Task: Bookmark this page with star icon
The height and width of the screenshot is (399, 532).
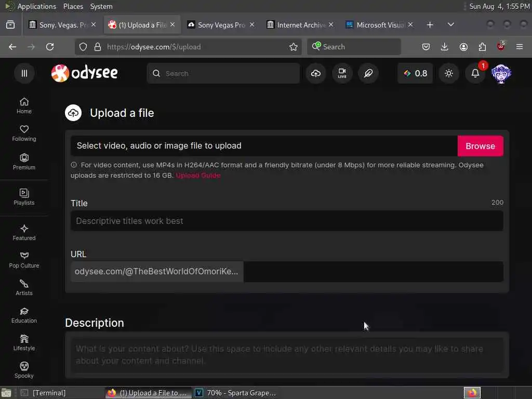Action: 294,47
